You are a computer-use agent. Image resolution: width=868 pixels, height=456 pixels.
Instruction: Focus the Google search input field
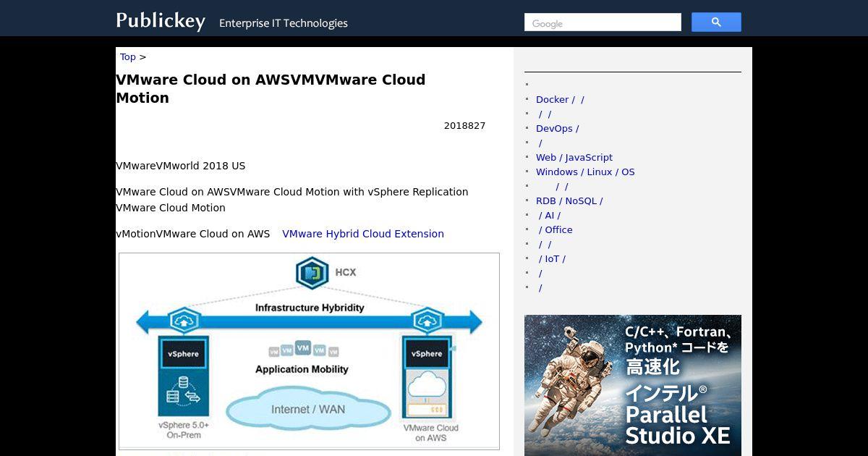click(x=603, y=22)
